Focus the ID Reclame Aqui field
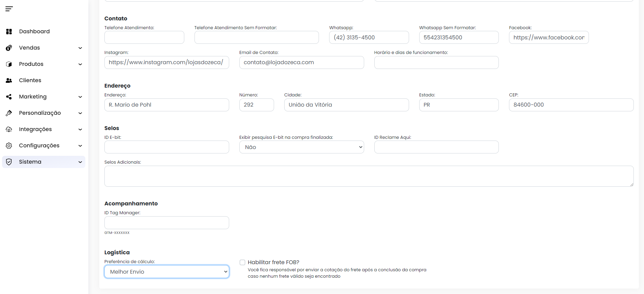This screenshot has width=644, height=294. coord(437,147)
